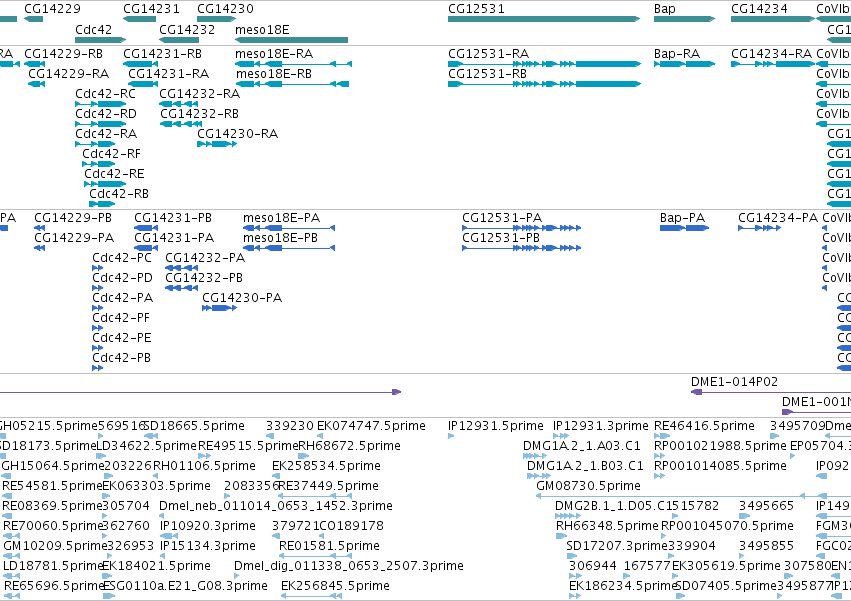Click protein CG14231-PB
Image resolution: width=851 pixels, height=601 pixels.
[173, 218]
